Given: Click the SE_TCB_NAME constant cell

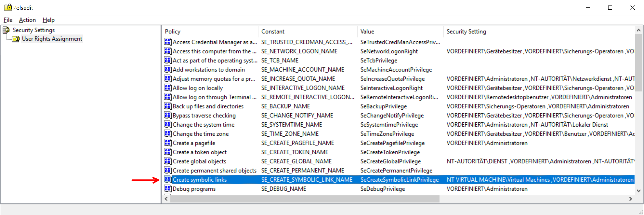Looking at the screenshot, I should [x=280, y=60].
